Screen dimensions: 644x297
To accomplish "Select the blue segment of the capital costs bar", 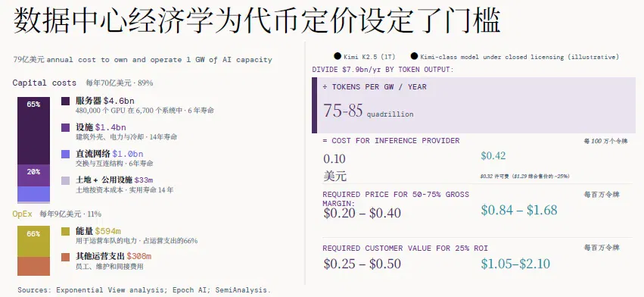I will click(x=33, y=194).
